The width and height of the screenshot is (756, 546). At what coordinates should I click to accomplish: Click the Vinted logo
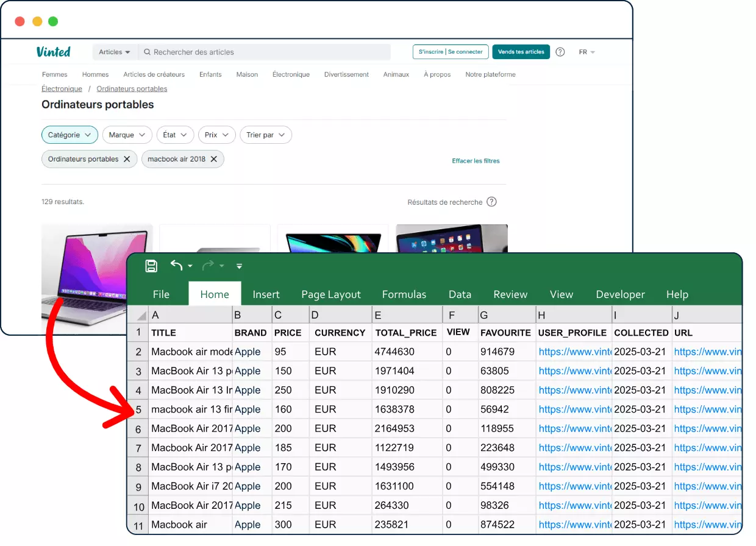click(54, 52)
